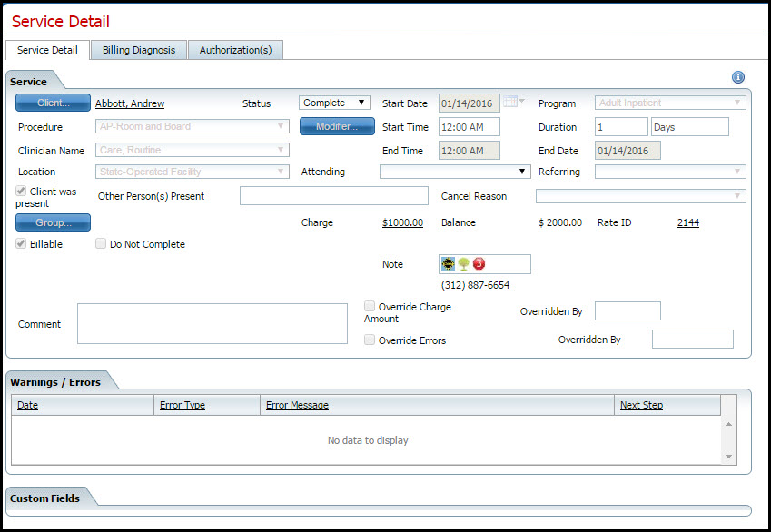Click the green tree icon in Note field
This screenshot has height=532, width=771.
pos(463,263)
